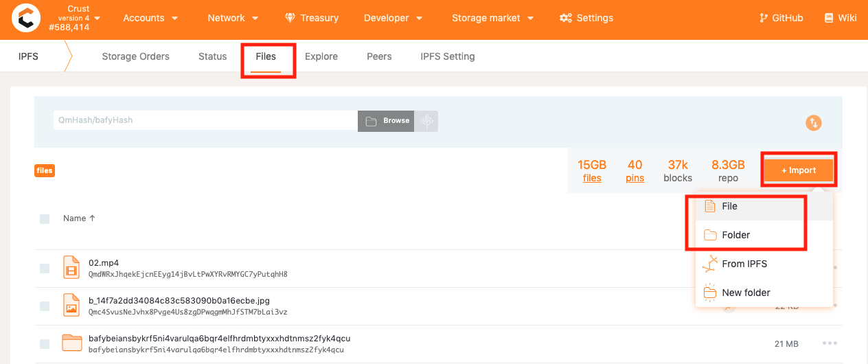Check the box for 02.mp4
Screen dimensions: 868x364
(45, 269)
